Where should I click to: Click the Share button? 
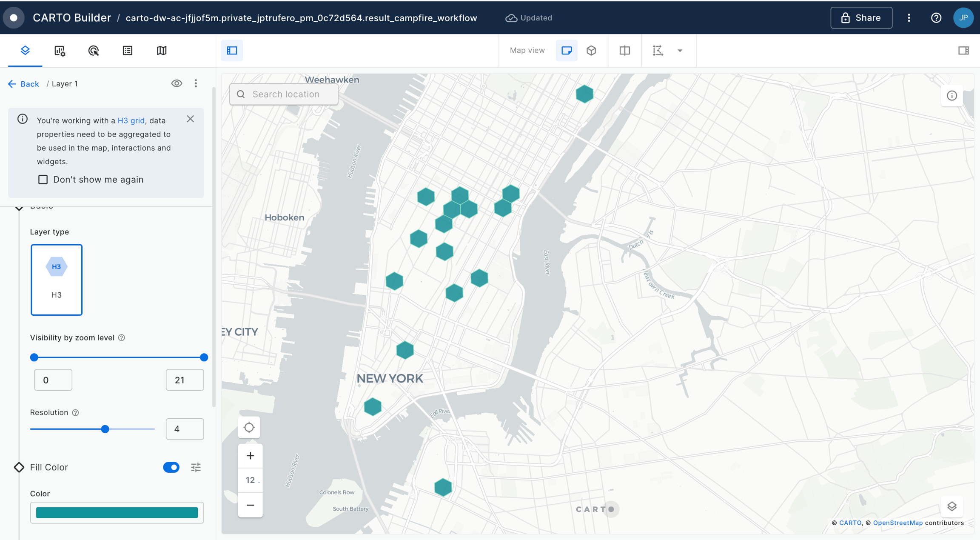click(x=861, y=18)
